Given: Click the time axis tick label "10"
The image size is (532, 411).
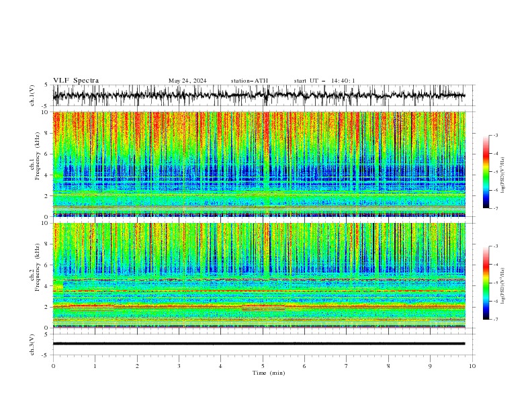Looking at the screenshot, I should click(472, 366).
